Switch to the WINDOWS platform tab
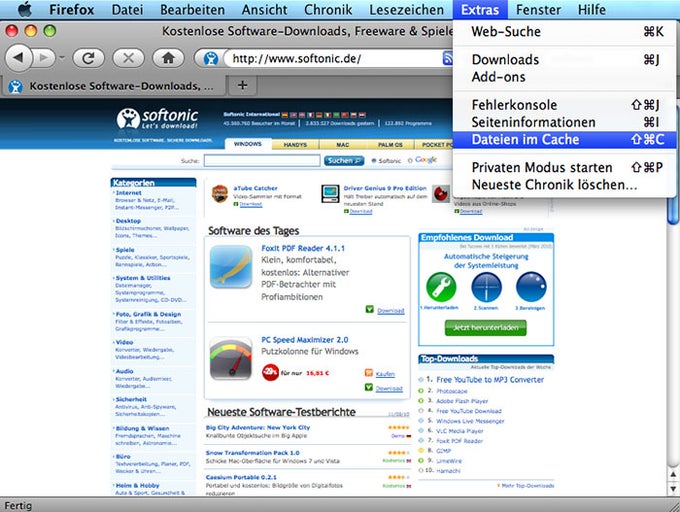The image size is (680, 512). 248,144
